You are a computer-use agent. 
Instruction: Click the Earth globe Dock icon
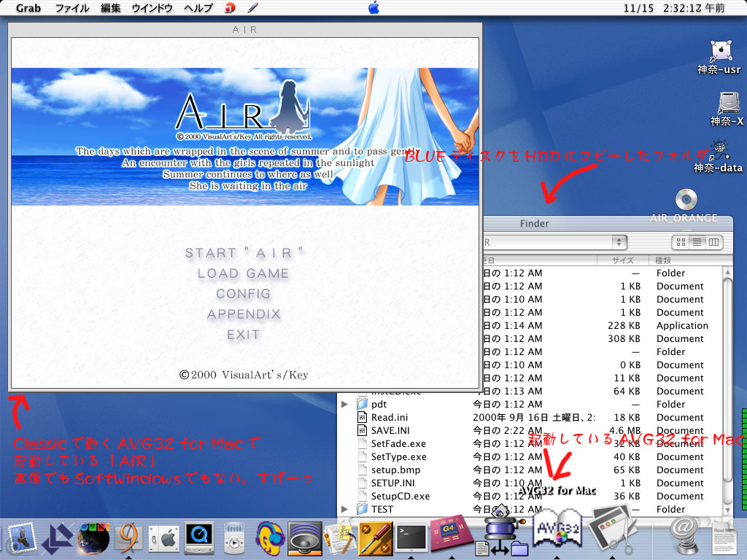pos(93,538)
